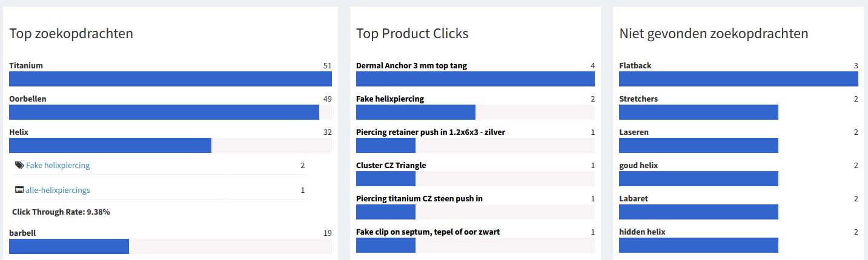This screenshot has height=260, width=868.
Task: Select Piercing retainer push in product row
Action: click(x=431, y=132)
